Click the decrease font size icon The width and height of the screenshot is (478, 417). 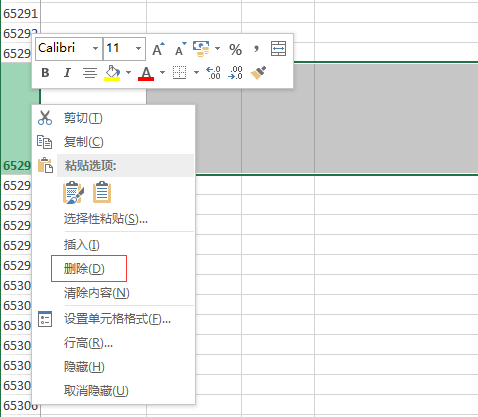[x=181, y=49]
